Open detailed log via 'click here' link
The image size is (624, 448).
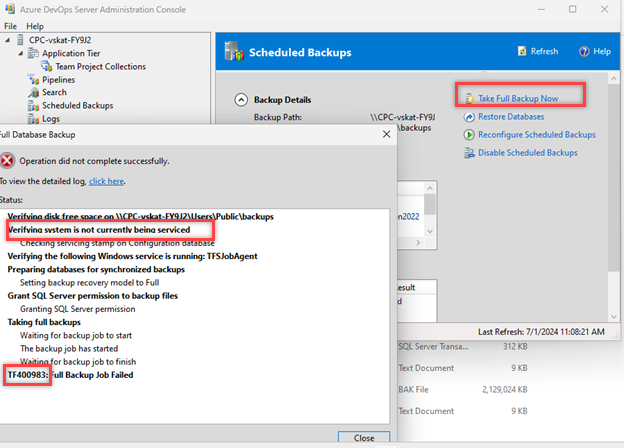[x=108, y=181]
